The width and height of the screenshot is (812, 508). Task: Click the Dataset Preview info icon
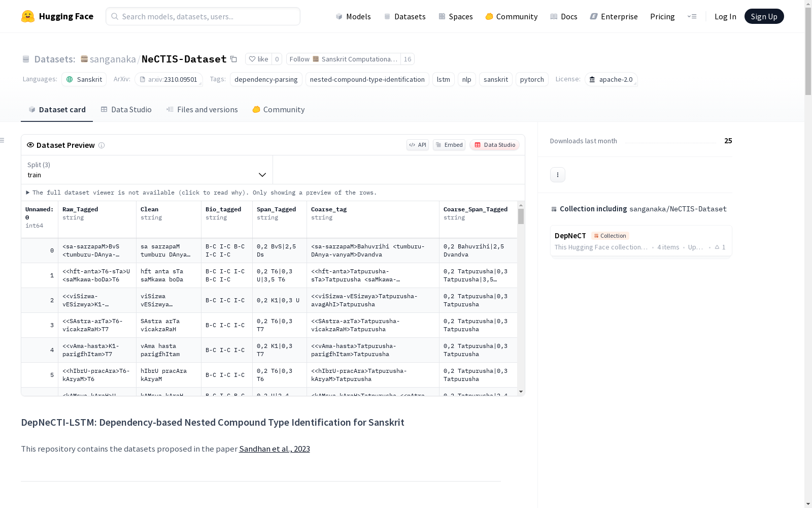[x=101, y=145]
